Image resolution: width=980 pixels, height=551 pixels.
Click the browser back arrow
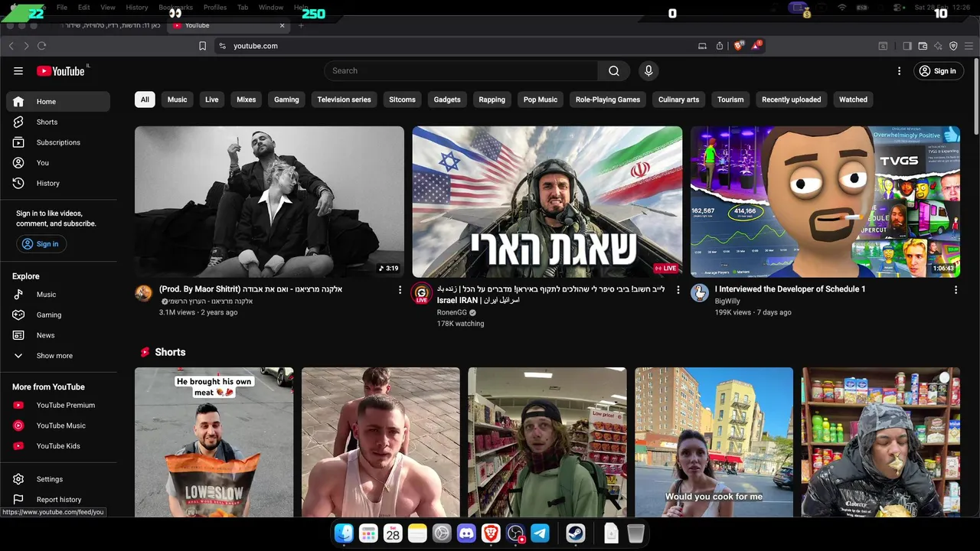click(x=11, y=46)
